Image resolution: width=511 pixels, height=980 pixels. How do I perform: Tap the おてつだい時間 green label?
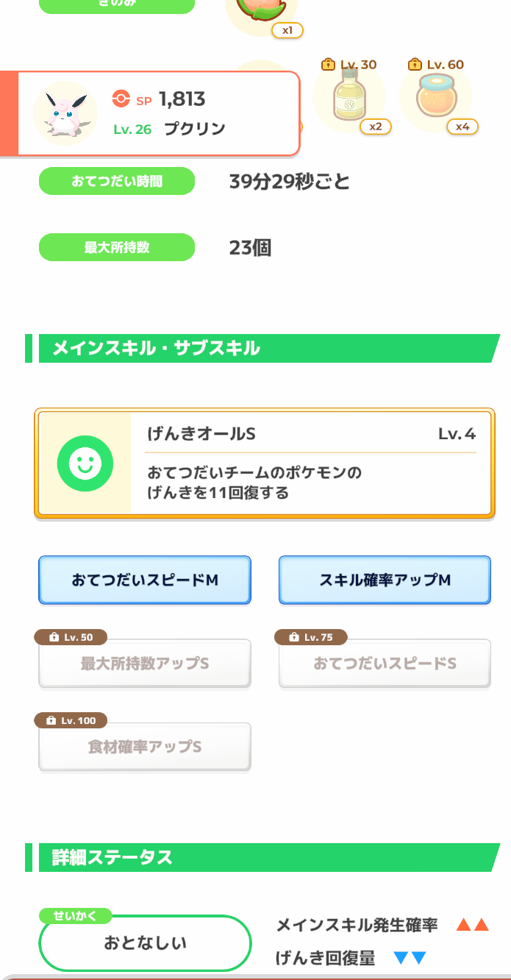[x=117, y=181]
